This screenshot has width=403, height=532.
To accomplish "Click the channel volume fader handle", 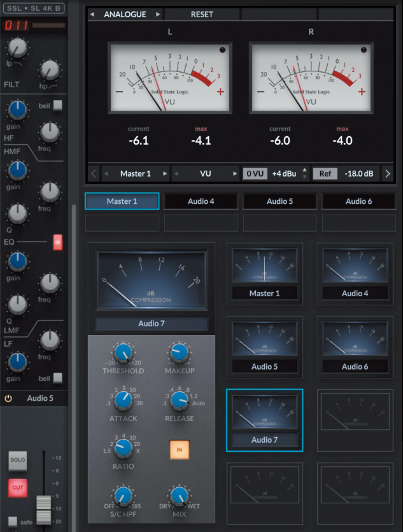I will coord(44,509).
